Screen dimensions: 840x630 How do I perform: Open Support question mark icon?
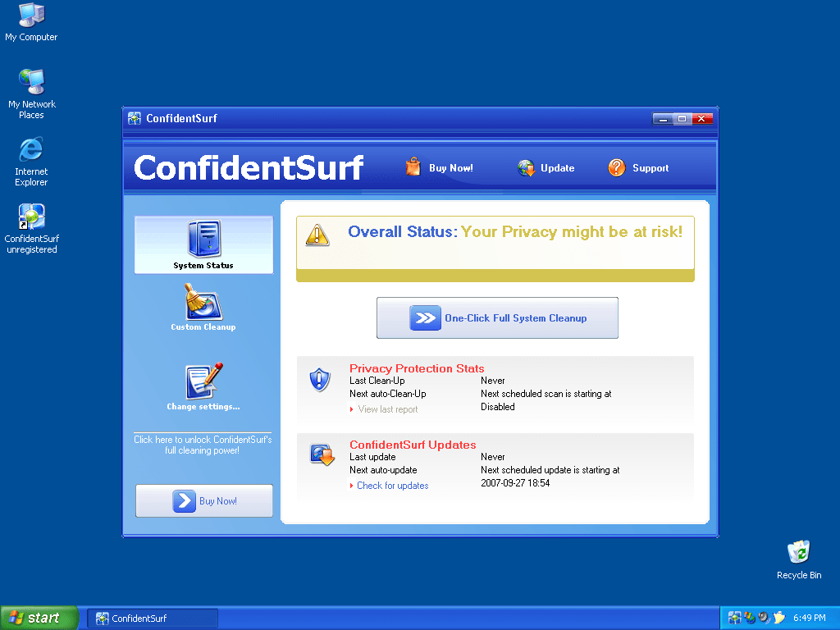coord(617,168)
